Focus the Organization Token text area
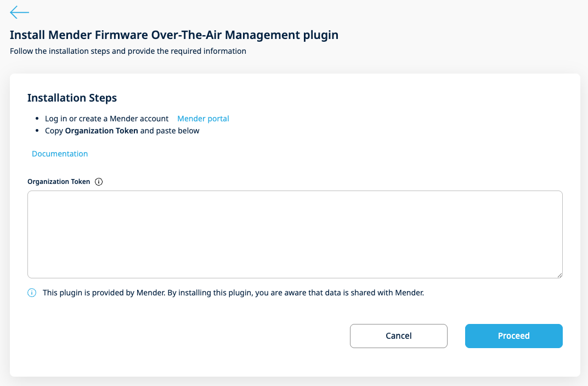 point(295,234)
